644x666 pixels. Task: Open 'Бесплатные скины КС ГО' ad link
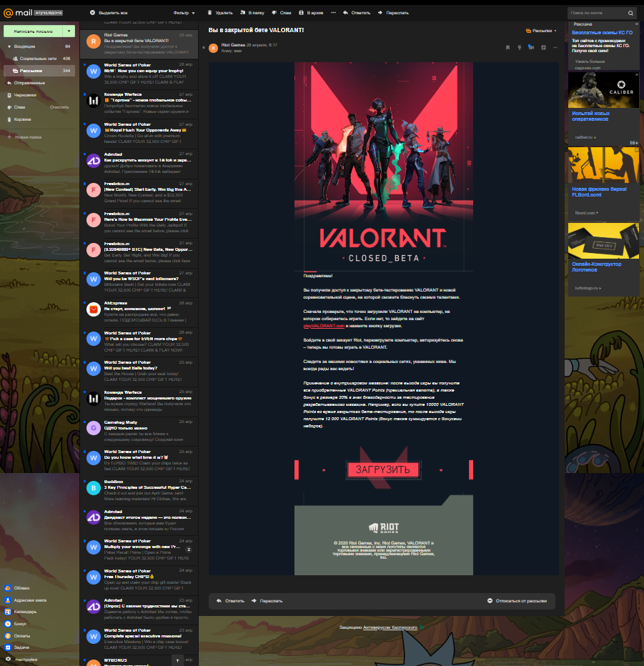602,33
